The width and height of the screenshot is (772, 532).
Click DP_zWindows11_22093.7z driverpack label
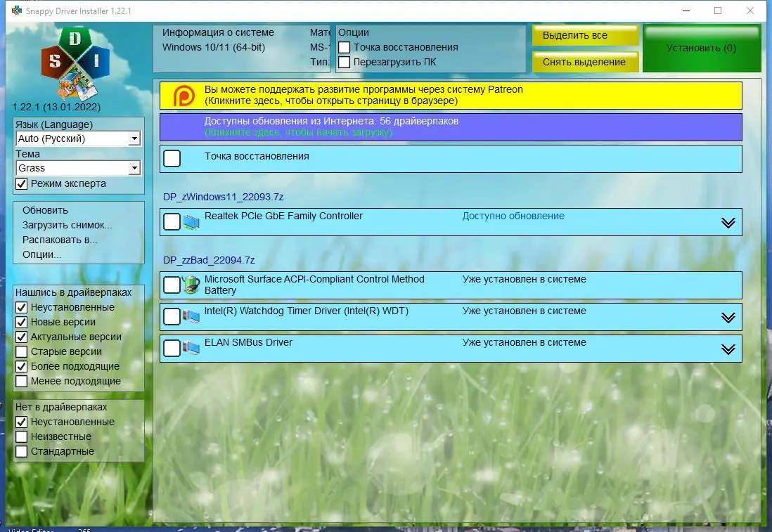(223, 197)
